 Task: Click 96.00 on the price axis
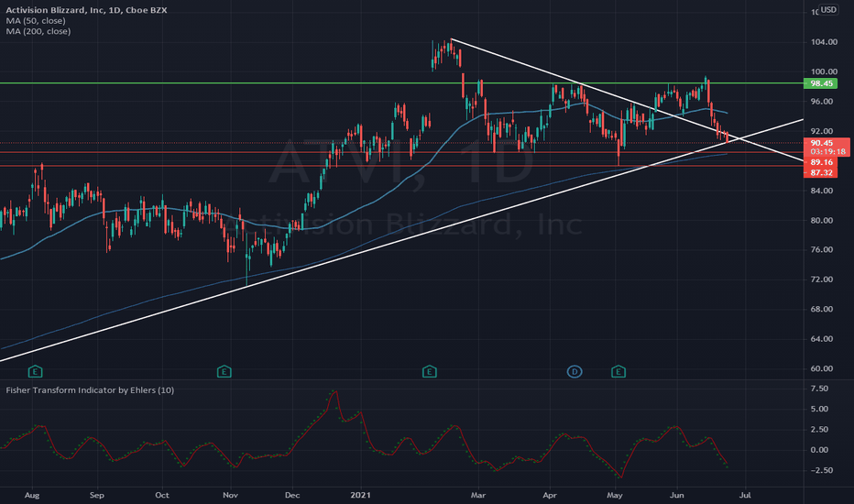click(824, 102)
